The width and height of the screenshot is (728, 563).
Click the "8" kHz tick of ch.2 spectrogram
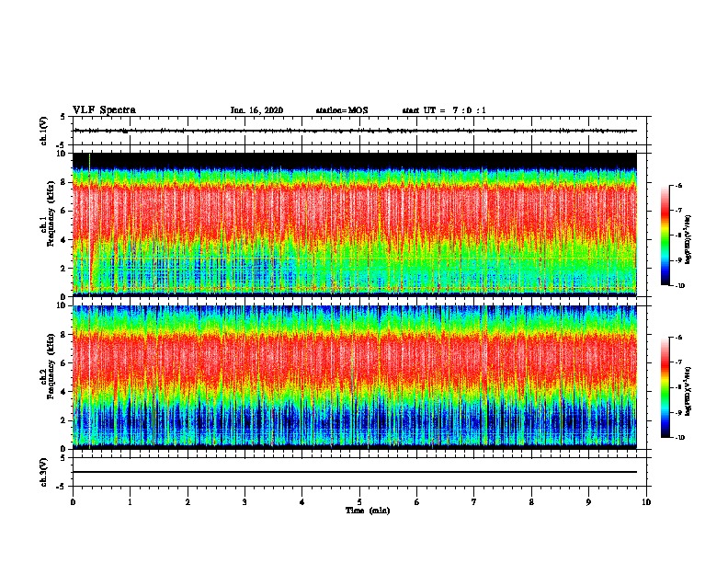pos(64,335)
